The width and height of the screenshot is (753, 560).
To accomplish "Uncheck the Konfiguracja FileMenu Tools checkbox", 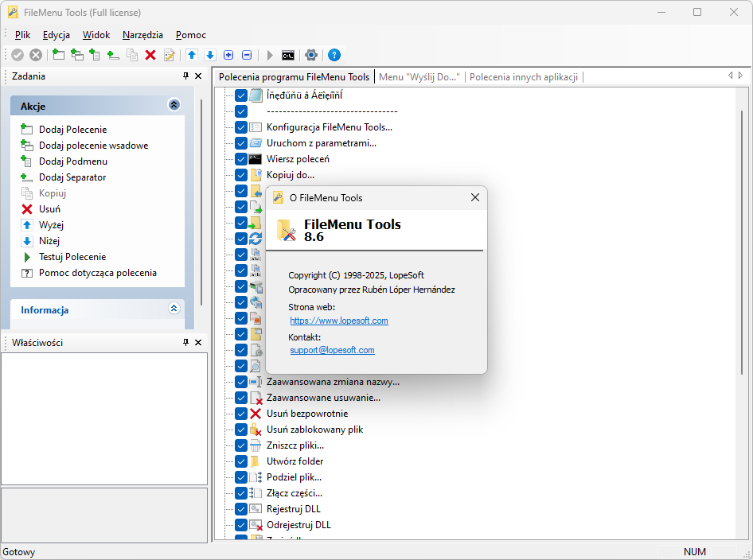I will pos(241,127).
